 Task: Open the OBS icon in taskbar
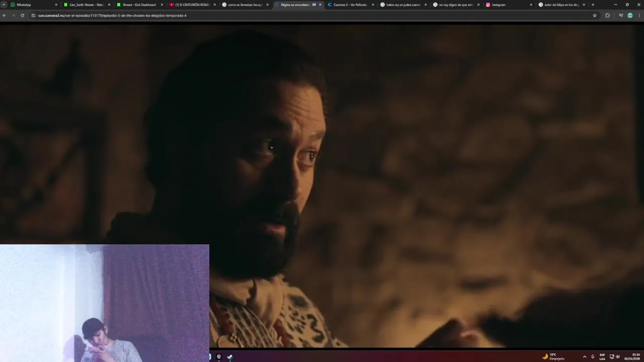point(219,356)
